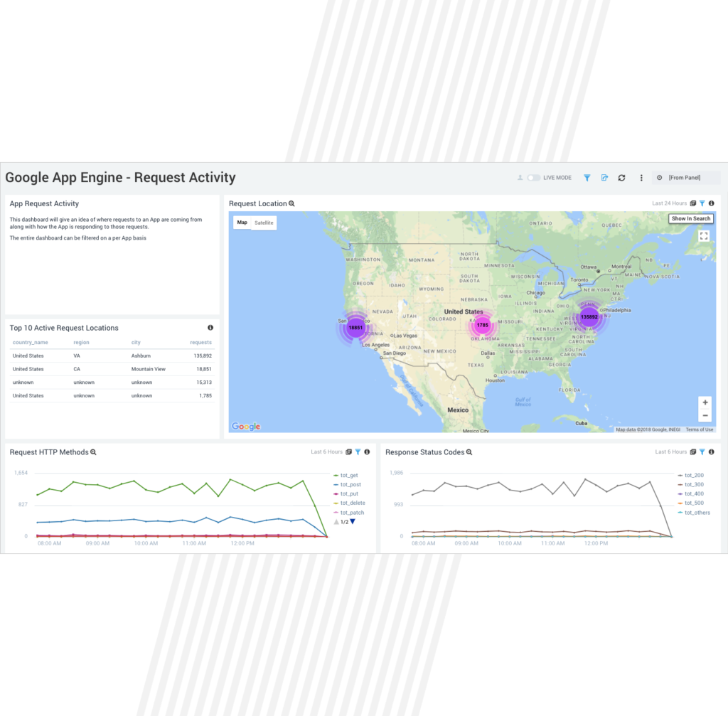Click filter icon in Request HTTP Methods panel
The height and width of the screenshot is (716, 728).
(x=358, y=451)
